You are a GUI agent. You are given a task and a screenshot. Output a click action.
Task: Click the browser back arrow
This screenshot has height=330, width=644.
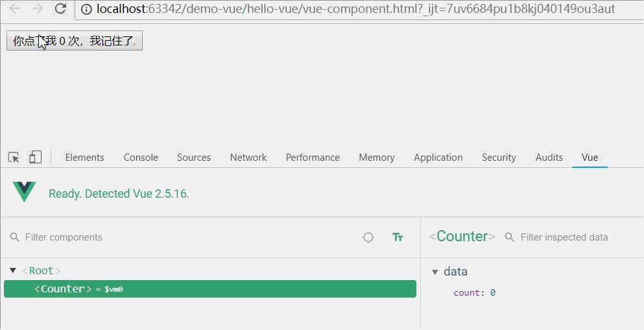[x=14, y=9]
